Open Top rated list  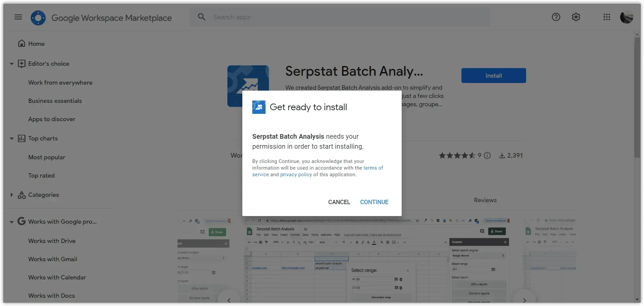click(41, 176)
